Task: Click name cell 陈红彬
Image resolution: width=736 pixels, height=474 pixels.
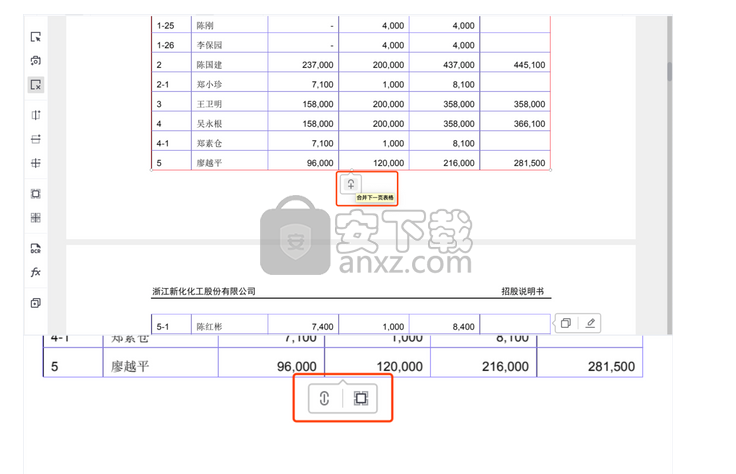Action: [209, 327]
